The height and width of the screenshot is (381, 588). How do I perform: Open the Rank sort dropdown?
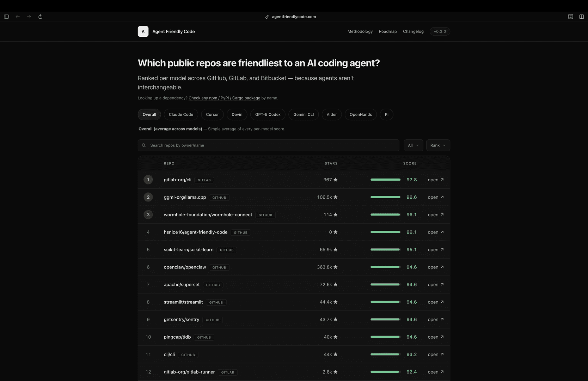(438, 145)
